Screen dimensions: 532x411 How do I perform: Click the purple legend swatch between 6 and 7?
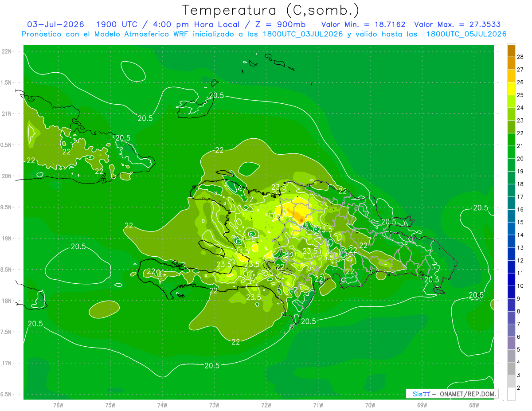tap(511, 330)
